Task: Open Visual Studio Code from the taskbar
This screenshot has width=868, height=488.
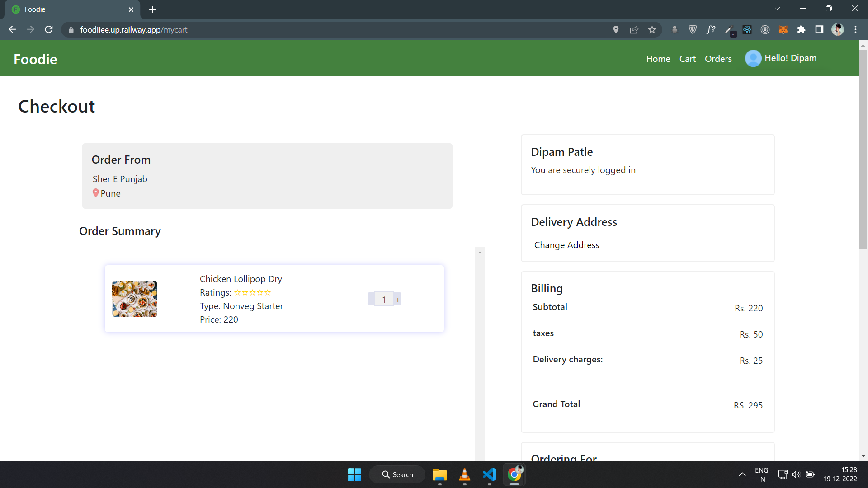Action: click(489, 474)
